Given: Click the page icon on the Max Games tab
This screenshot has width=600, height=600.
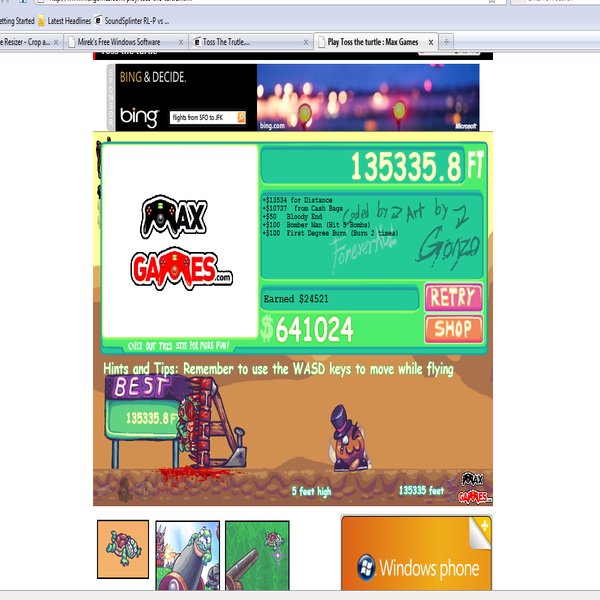Looking at the screenshot, I should click(321, 42).
